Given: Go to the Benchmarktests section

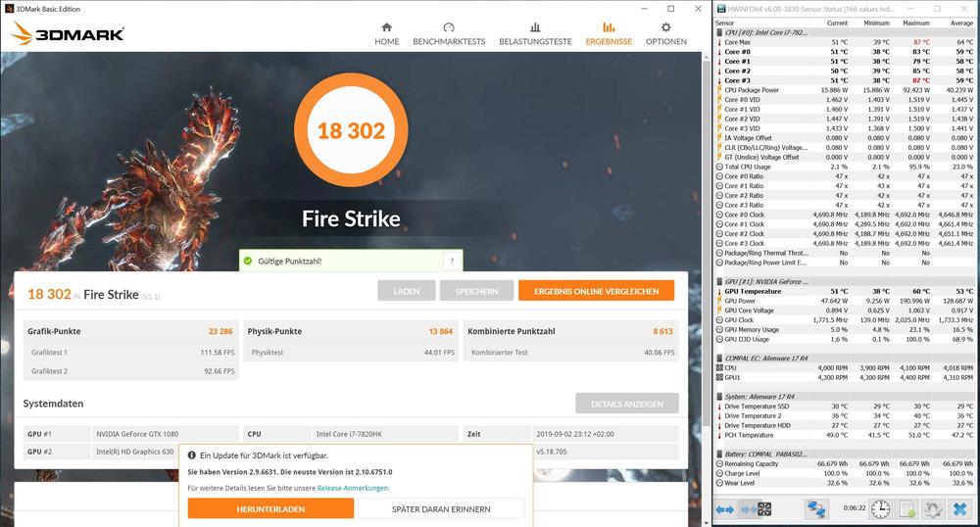Looking at the screenshot, I should tap(449, 34).
